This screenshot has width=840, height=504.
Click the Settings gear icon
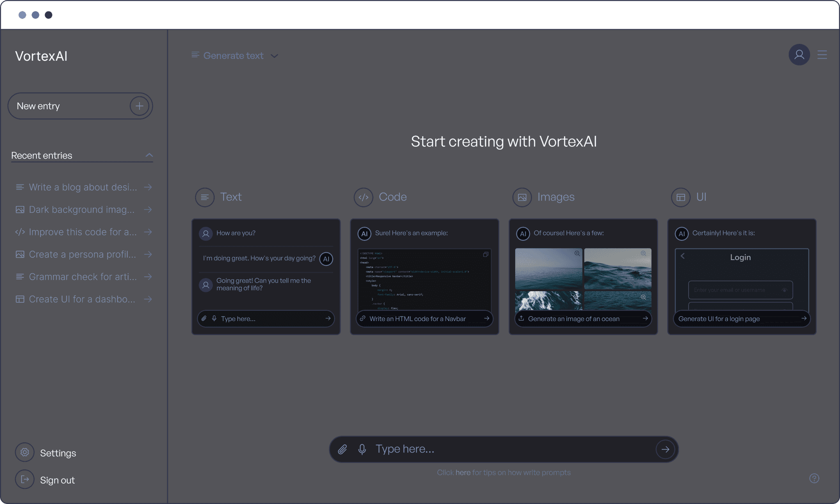(25, 452)
